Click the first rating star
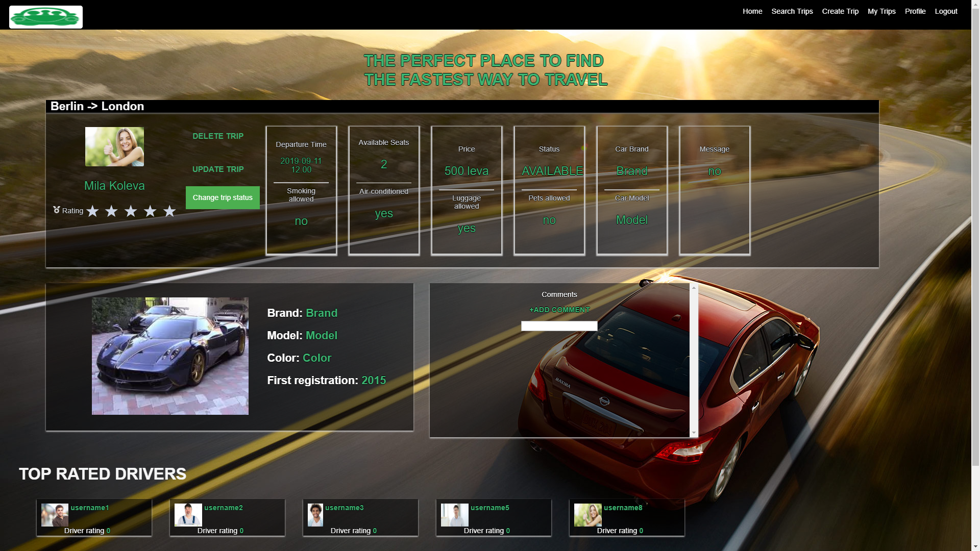This screenshot has height=551, width=980. (x=92, y=211)
